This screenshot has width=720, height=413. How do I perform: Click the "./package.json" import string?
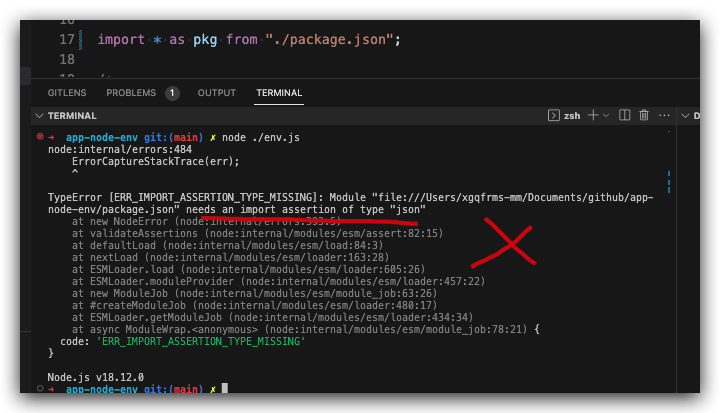point(329,40)
